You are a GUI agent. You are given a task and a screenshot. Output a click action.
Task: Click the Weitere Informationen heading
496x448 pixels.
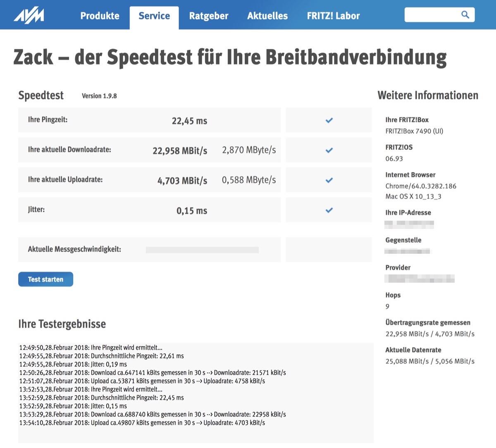point(428,95)
